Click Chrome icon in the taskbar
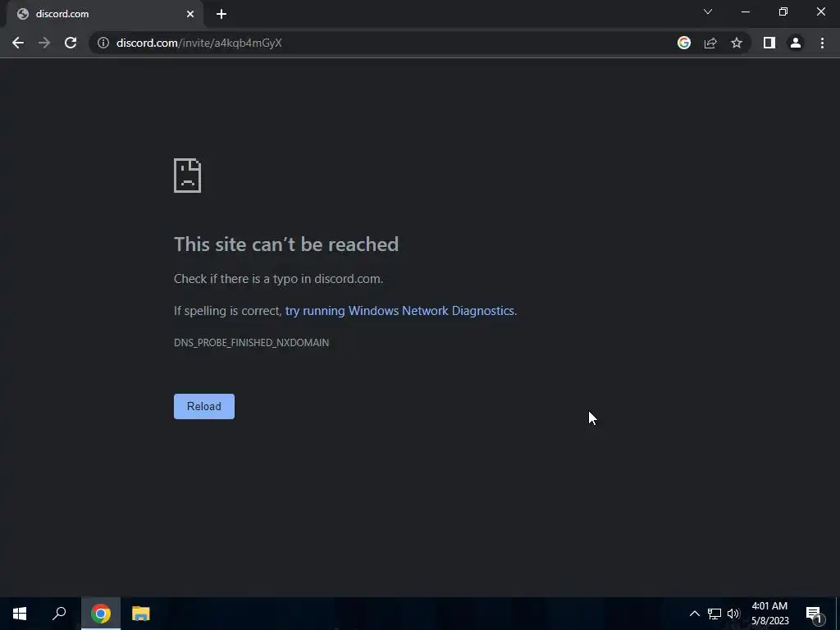Viewport: 840px width, 630px height. click(101, 614)
